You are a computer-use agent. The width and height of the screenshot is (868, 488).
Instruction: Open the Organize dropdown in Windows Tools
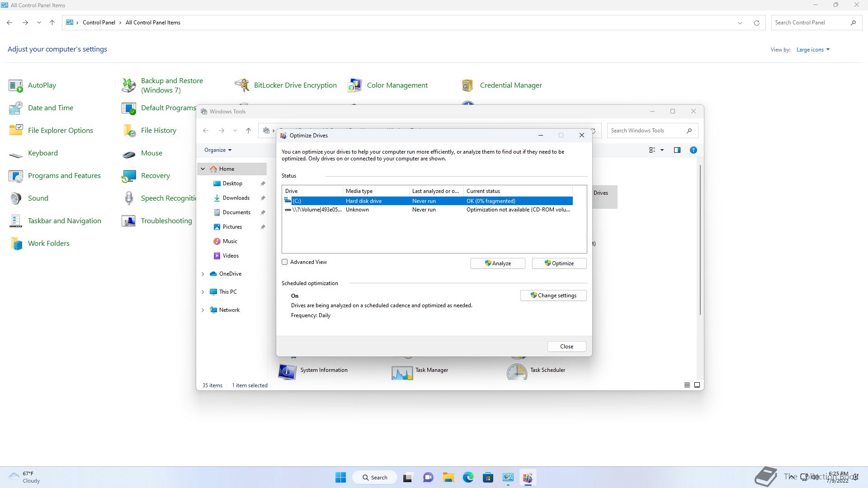coord(218,150)
